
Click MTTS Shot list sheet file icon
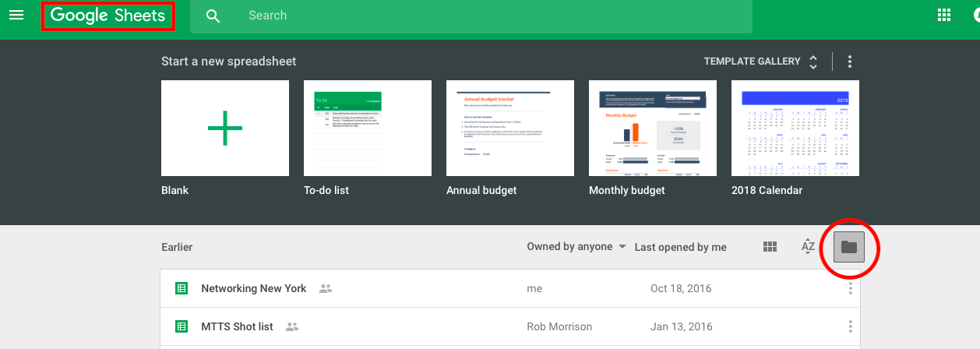click(182, 326)
